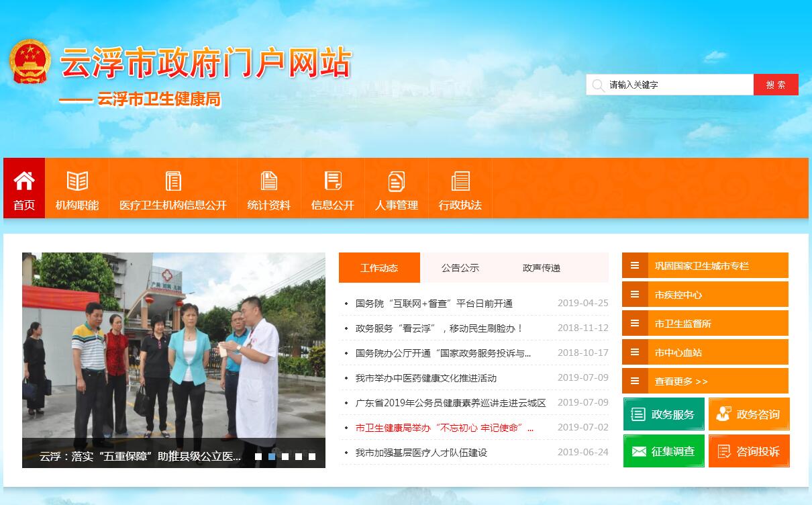The image size is (812, 505).
Task: Open news 我市加强基层医疗人才队伍建设
Action: tap(421, 453)
